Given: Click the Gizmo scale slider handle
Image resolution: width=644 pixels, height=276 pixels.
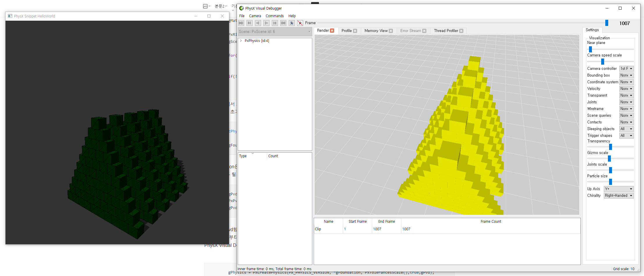Looking at the screenshot, I should [x=609, y=159].
